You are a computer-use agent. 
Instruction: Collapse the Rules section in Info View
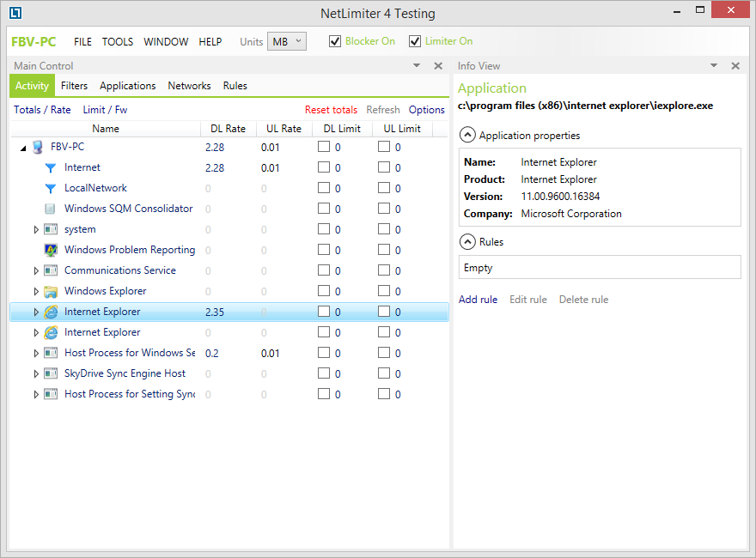coord(467,241)
